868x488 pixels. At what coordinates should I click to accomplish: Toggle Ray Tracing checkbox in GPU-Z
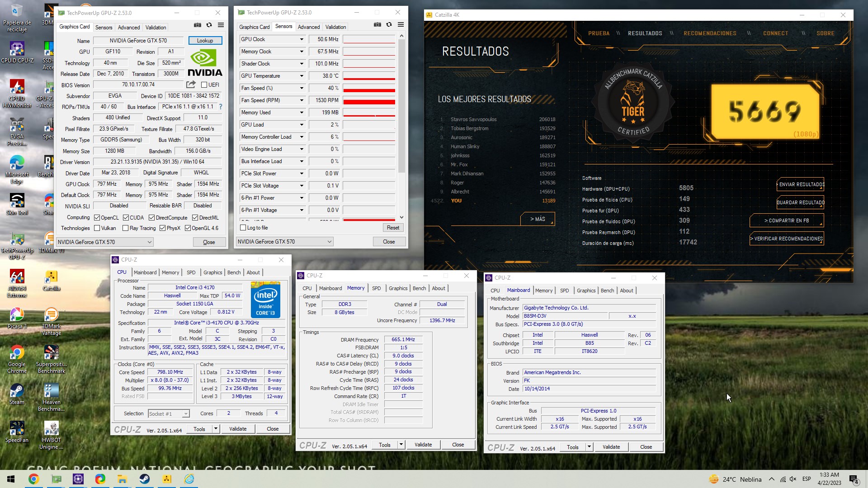click(x=126, y=228)
